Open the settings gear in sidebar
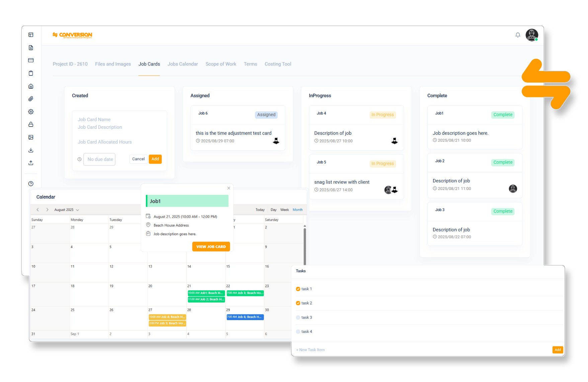The width and height of the screenshot is (588, 382). 31,112
